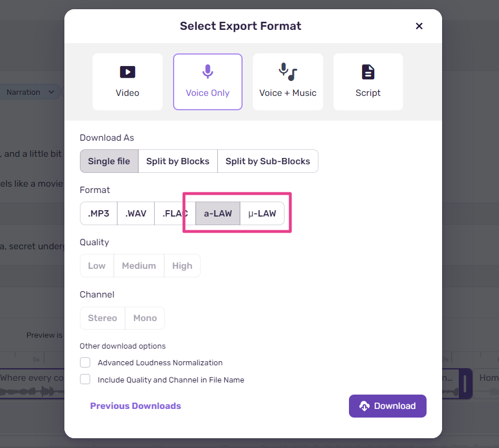Select Split by Sub-Blocks option

268,161
